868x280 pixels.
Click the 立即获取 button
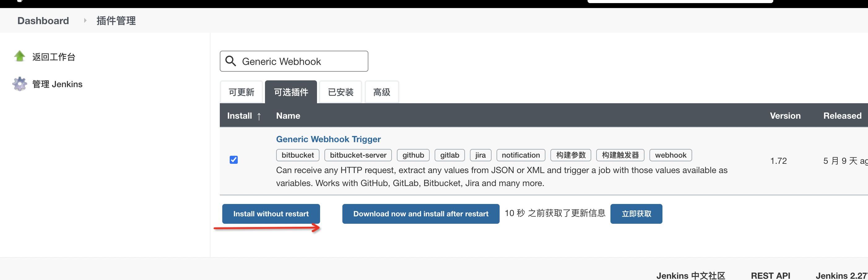pyautogui.click(x=636, y=214)
